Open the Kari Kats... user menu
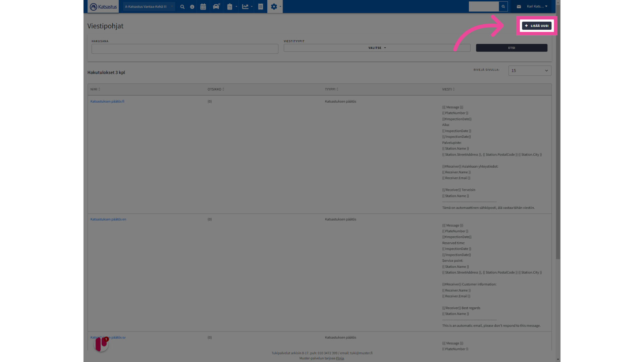 coord(537,6)
